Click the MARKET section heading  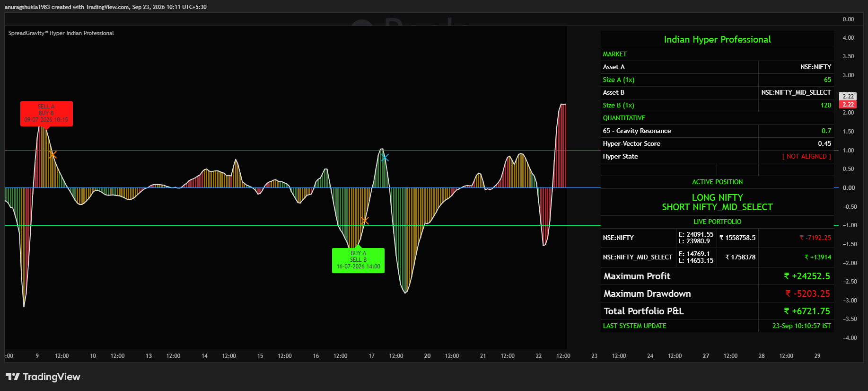coord(614,54)
